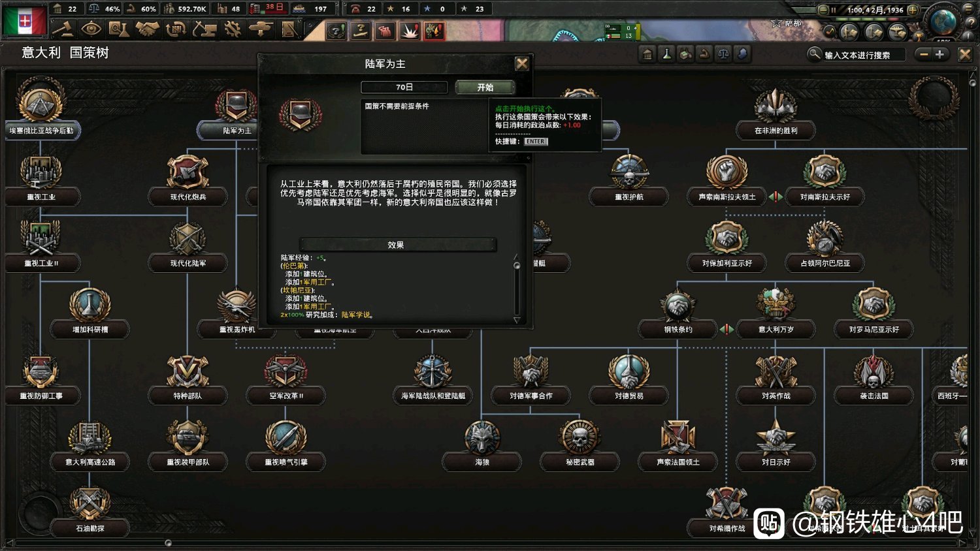Filter focus tree by research flask icon
This screenshot has width=980, height=551.
[666, 54]
